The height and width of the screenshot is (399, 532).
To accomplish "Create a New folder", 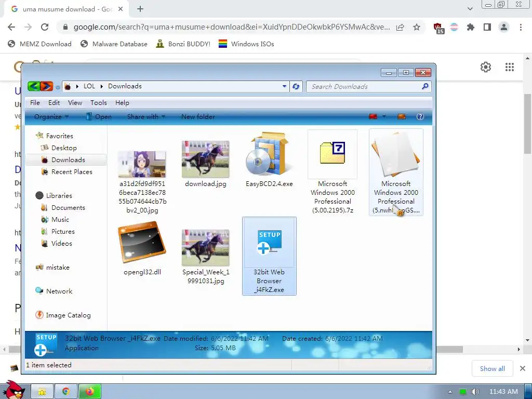I will (x=198, y=117).
